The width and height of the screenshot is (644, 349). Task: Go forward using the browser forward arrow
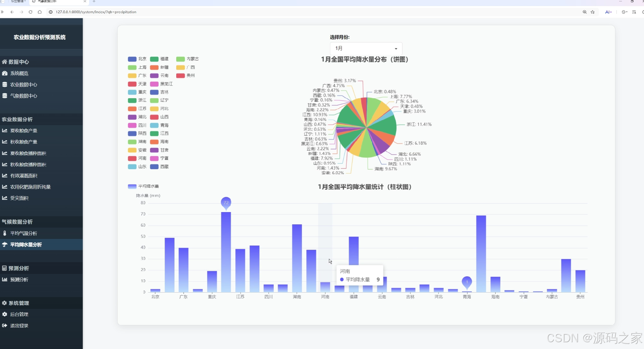pyautogui.click(x=21, y=12)
